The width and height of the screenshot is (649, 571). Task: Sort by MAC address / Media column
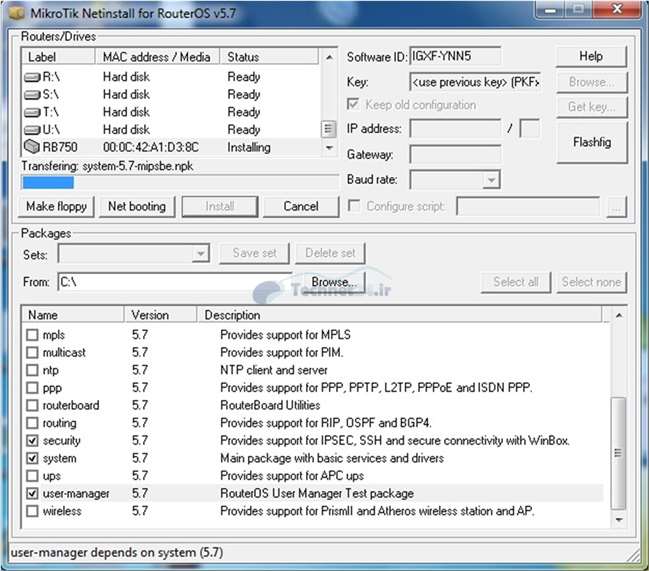coord(157,57)
